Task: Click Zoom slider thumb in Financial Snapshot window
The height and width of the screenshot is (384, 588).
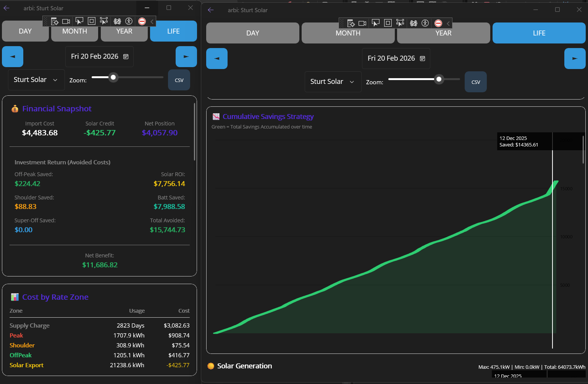Action: [x=113, y=77]
